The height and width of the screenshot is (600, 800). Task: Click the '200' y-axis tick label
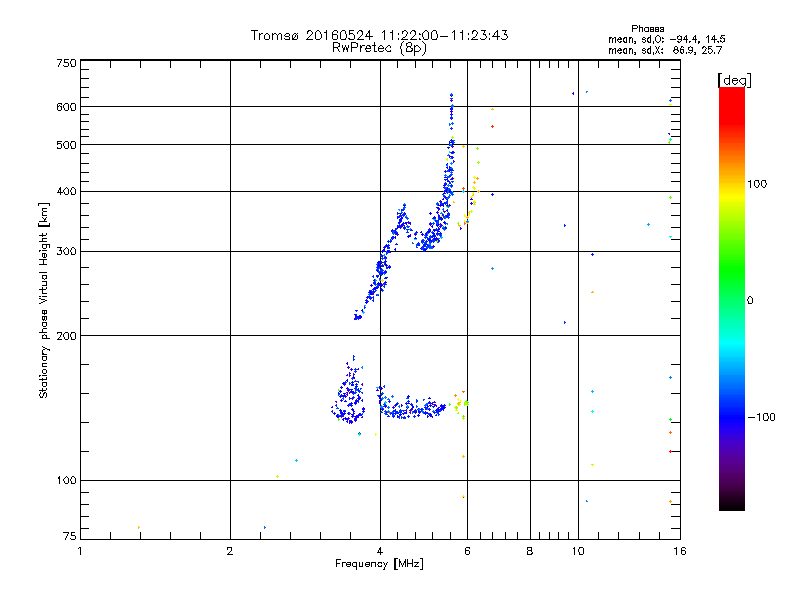[x=66, y=336]
